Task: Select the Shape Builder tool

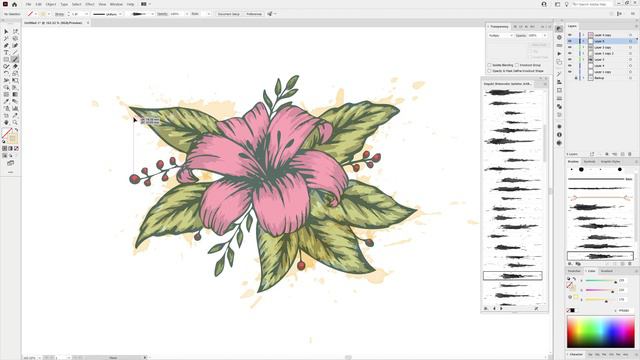Action: (6, 87)
